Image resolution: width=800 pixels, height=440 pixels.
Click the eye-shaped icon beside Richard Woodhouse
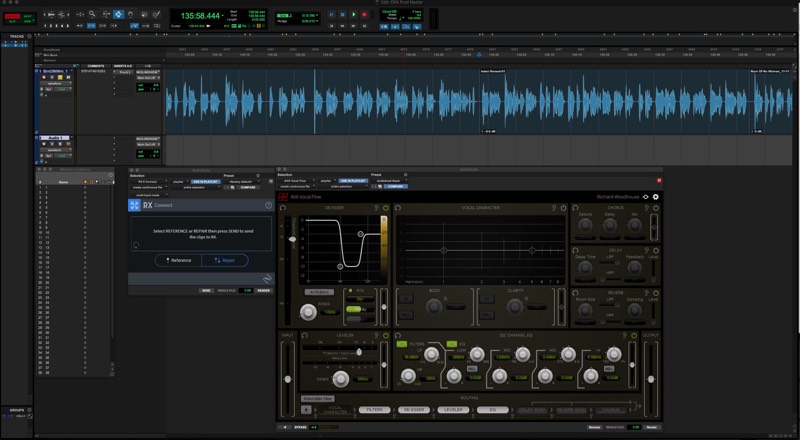(x=646, y=197)
